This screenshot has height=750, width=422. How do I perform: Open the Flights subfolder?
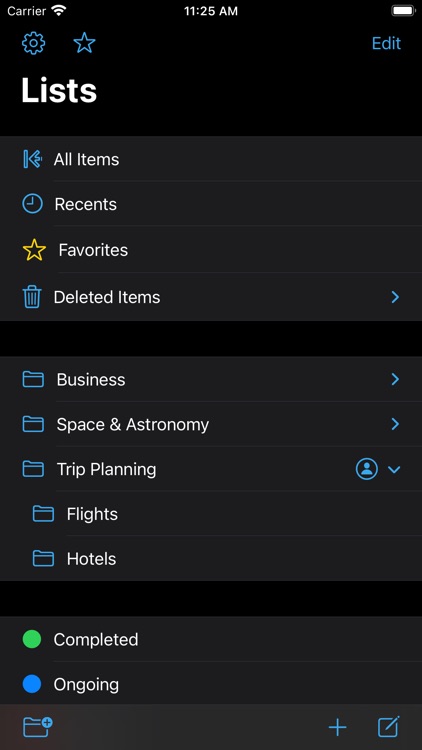point(211,514)
